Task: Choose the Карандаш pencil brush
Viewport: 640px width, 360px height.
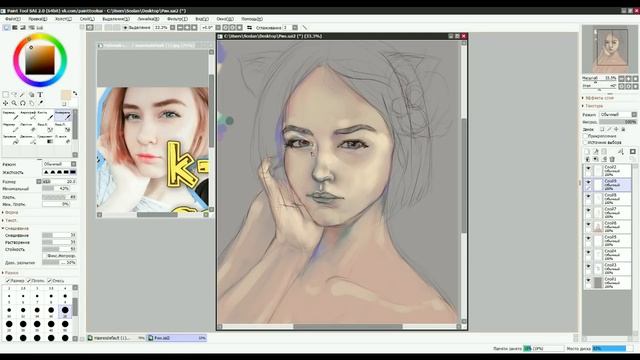Action: 10,115
